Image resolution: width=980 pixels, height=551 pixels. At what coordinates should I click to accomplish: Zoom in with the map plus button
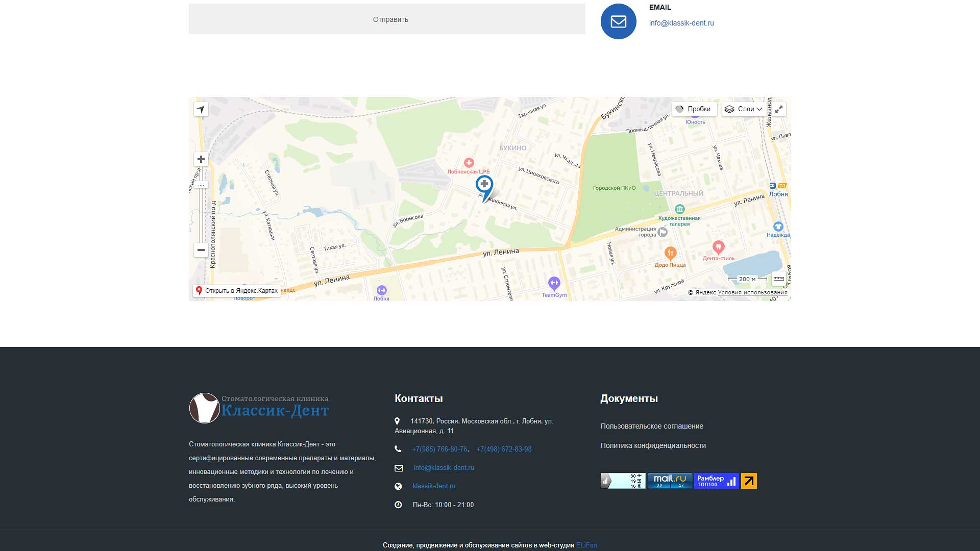click(x=201, y=159)
